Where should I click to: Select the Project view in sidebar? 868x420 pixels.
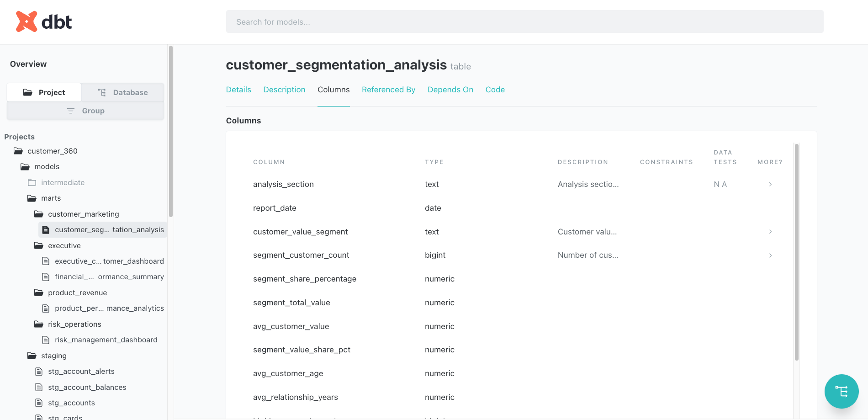(x=44, y=92)
